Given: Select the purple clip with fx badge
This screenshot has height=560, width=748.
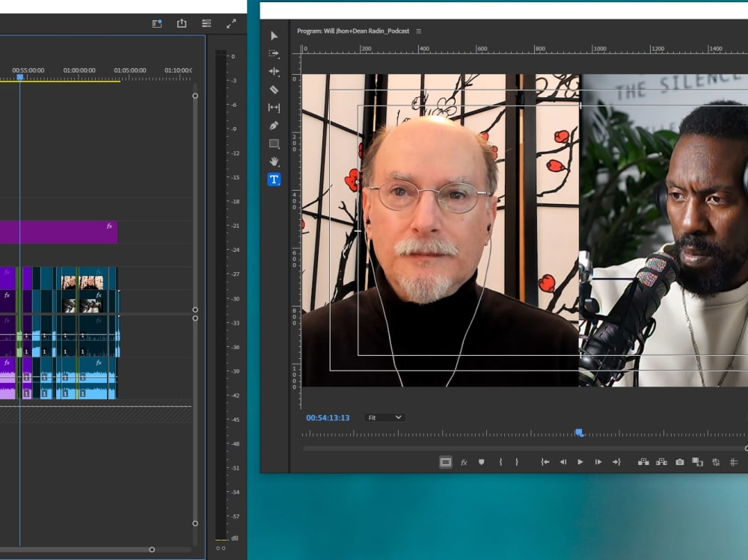Looking at the screenshot, I should point(58,233).
